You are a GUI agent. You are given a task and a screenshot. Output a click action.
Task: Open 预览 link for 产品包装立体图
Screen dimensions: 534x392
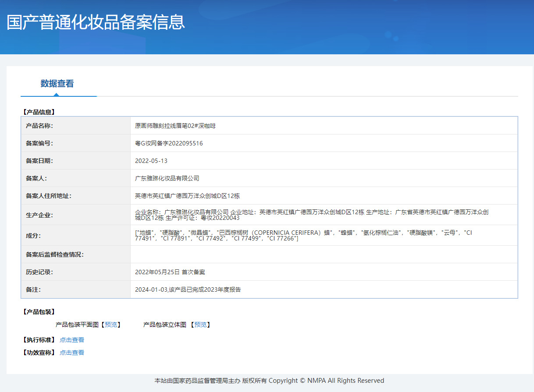(200, 325)
